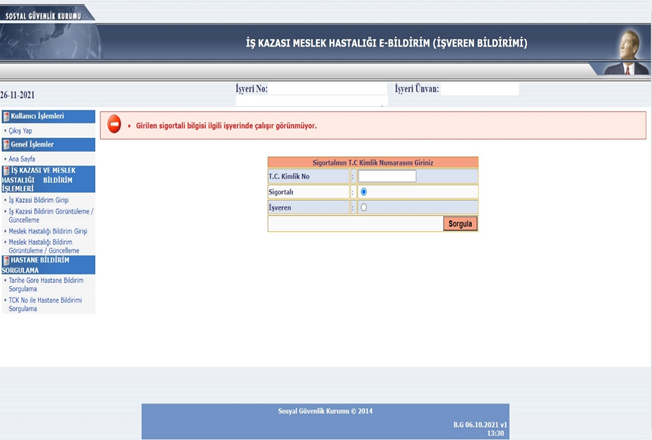Click the icon beside İŞ KAZASI VE MESLEK header
Screen dimensions: 652x440
coord(6,171)
